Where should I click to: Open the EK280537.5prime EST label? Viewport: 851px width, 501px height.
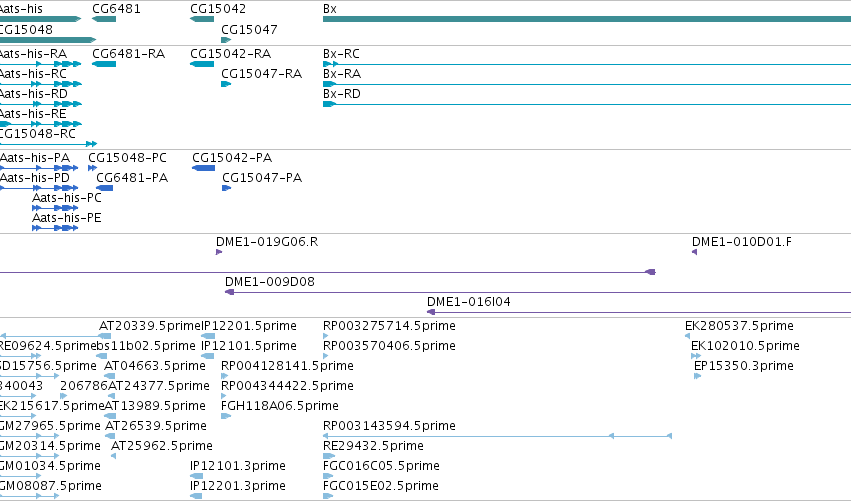pyautogui.click(x=739, y=326)
